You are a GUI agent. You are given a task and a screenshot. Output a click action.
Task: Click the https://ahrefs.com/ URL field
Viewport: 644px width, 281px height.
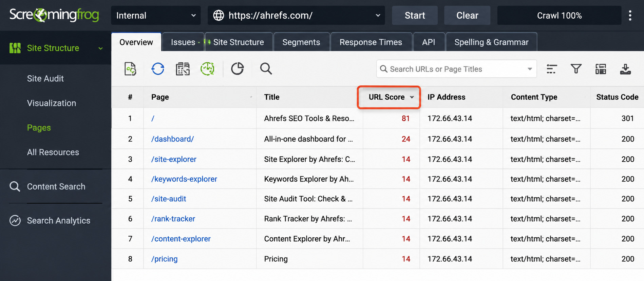click(x=296, y=15)
